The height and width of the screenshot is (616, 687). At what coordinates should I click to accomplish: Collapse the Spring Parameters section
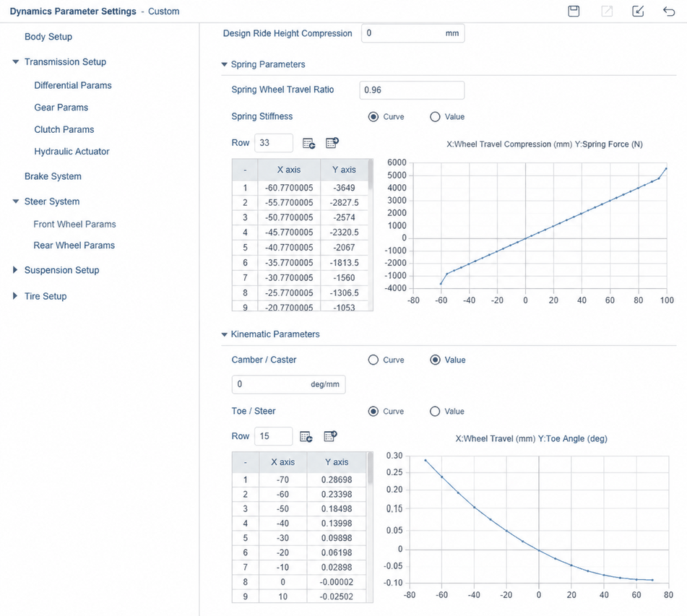click(x=225, y=64)
